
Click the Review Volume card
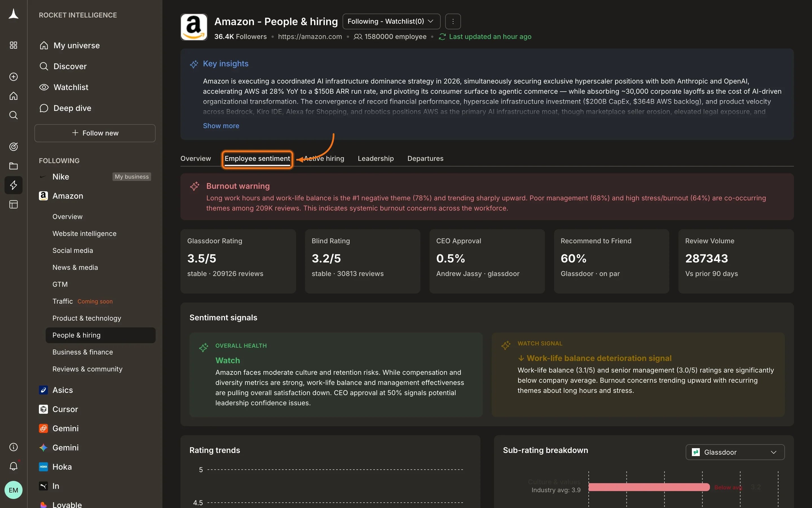click(736, 261)
